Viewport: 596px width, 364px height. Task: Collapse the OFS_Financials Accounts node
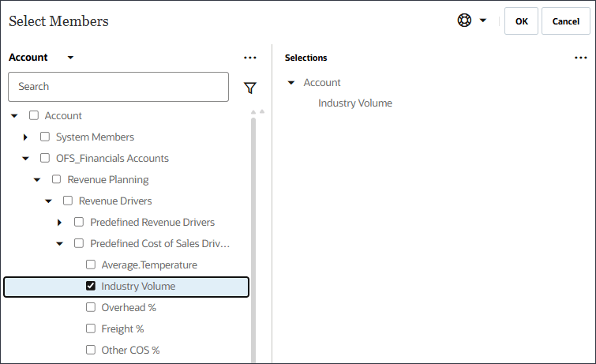coord(26,159)
